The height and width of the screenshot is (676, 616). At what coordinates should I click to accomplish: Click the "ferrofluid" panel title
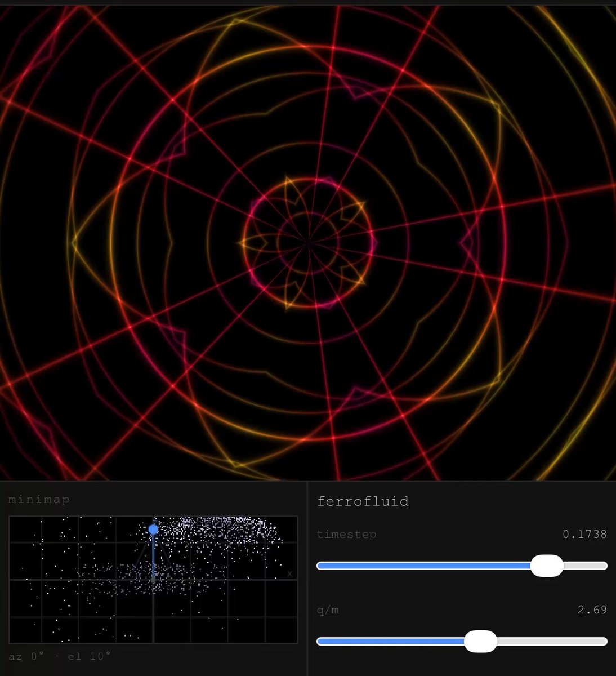pos(363,501)
